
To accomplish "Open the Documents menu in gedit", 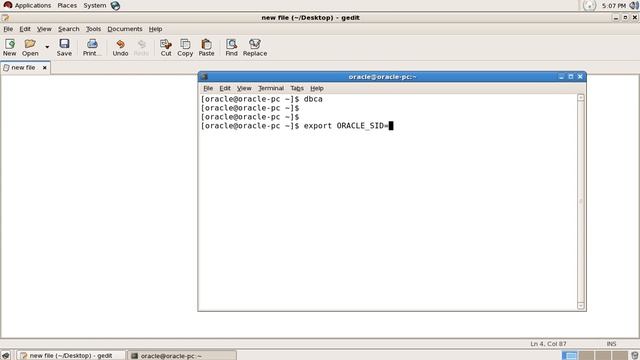I will pyautogui.click(x=125, y=29).
